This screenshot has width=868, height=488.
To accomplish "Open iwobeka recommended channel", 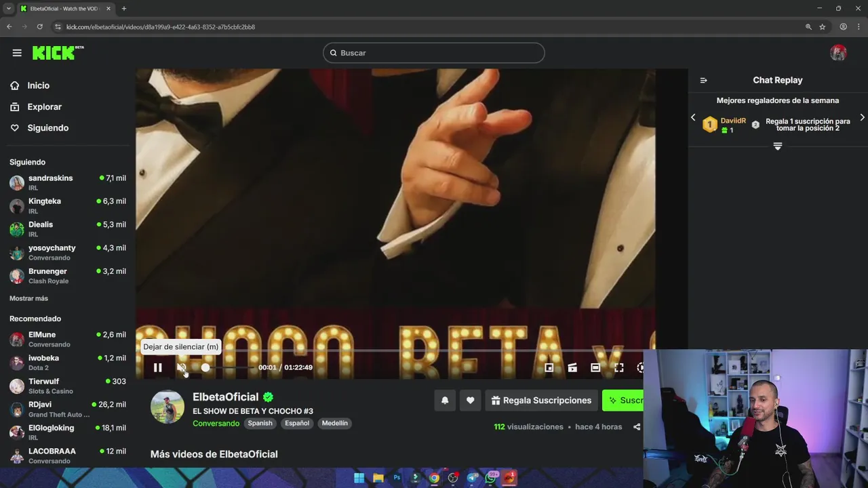I will (x=68, y=363).
